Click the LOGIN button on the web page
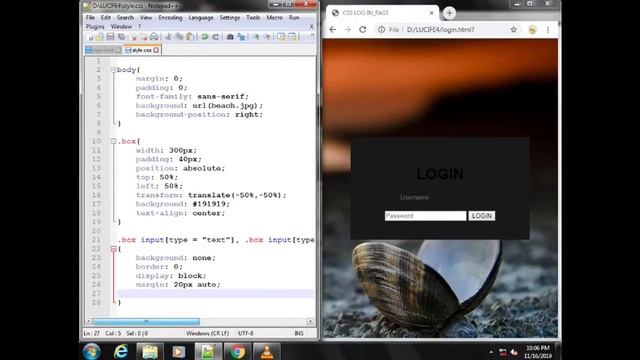Image resolution: width=640 pixels, height=360 pixels. pyautogui.click(x=482, y=216)
